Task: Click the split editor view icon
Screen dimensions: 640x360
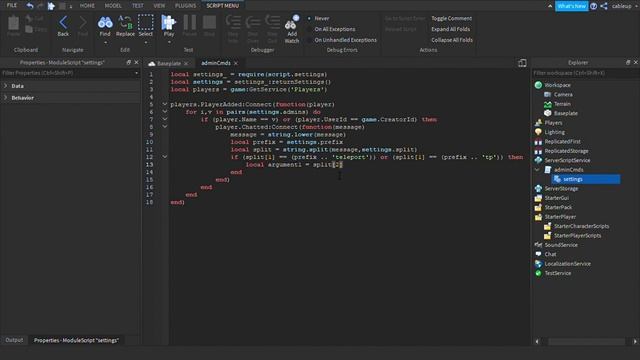Action: 522,63
